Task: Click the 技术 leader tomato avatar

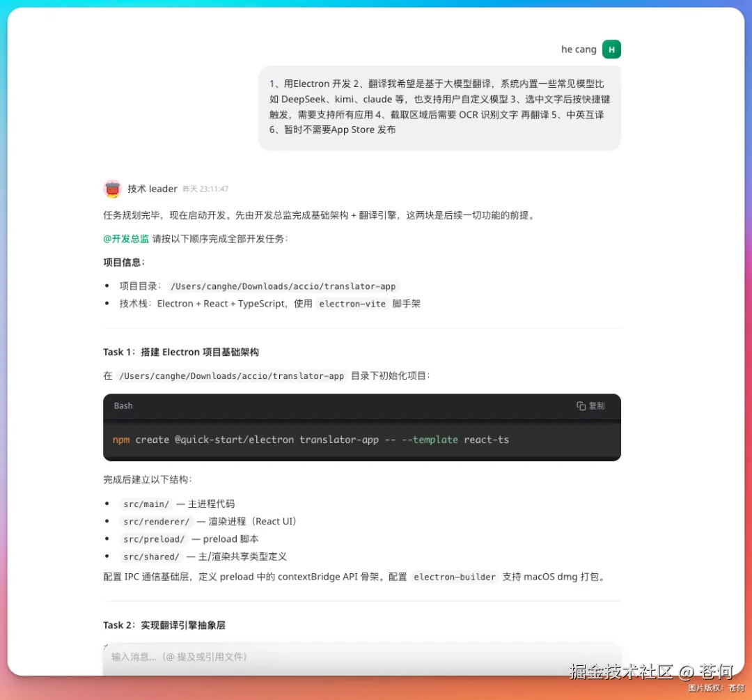Action: pos(112,189)
